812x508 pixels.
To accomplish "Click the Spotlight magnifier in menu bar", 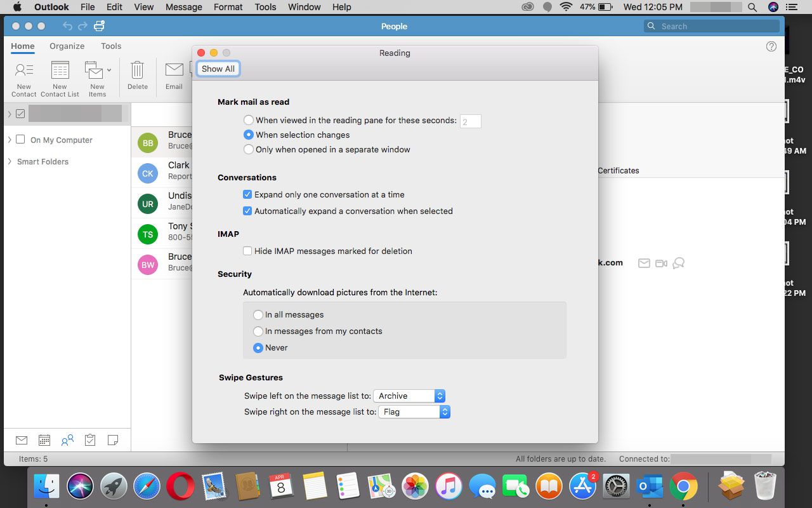I will point(752,7).
